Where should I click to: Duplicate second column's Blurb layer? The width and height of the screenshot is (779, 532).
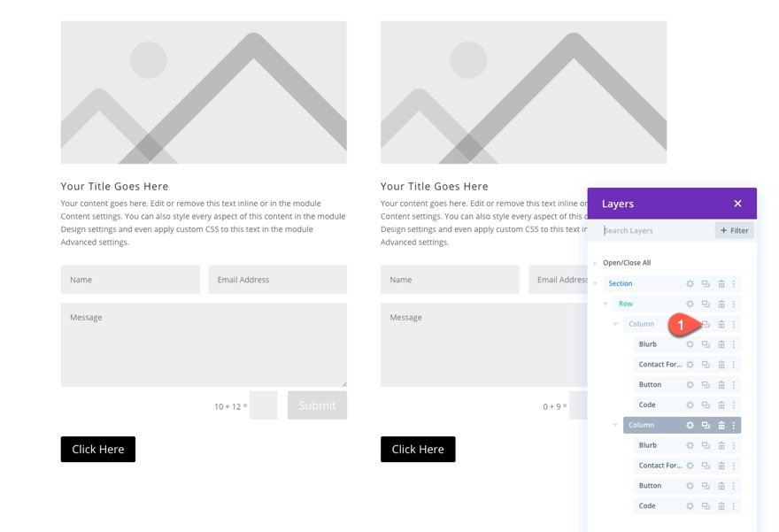(706, 445)
